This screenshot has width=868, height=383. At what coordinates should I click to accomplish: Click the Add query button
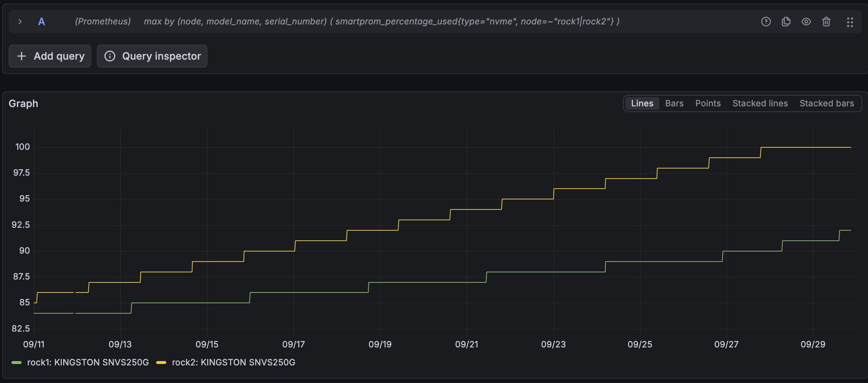pyautogui.click(x=50, y=56)
